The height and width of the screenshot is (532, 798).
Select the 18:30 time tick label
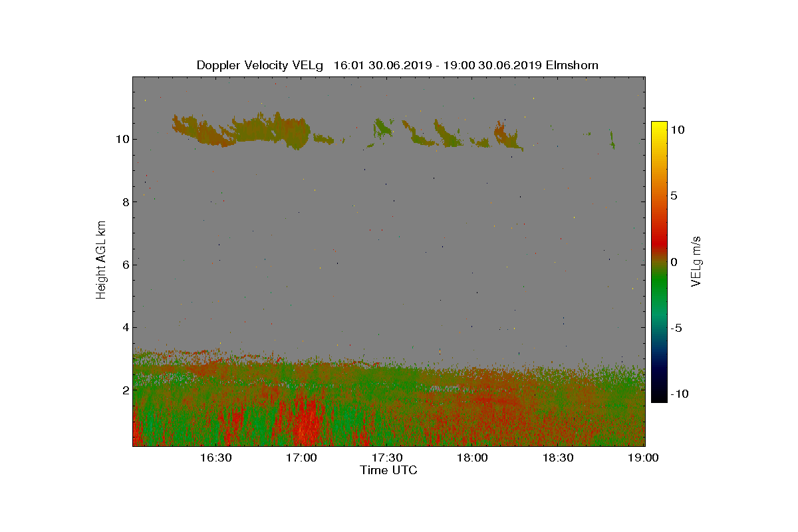[559, 458]
